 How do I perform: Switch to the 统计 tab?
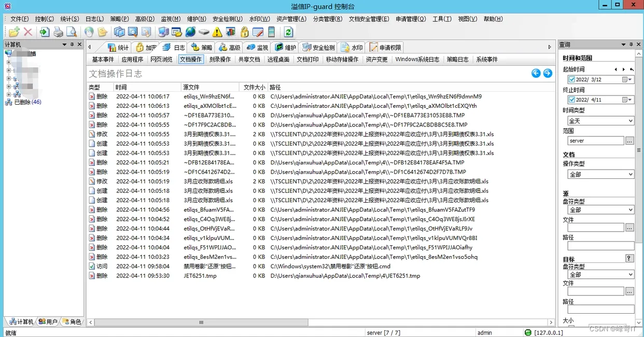[118, 47]
